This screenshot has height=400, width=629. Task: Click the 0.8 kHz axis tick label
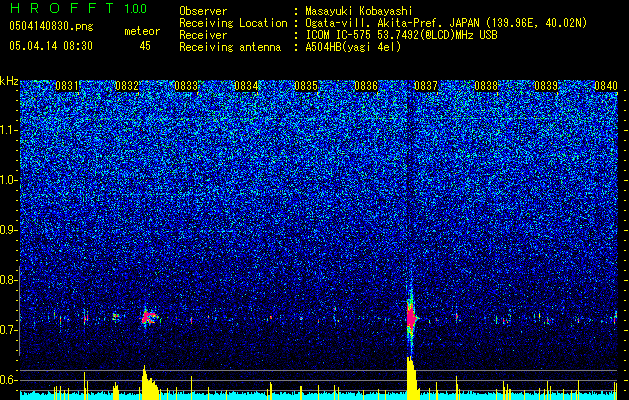click(x=9, y=280)
